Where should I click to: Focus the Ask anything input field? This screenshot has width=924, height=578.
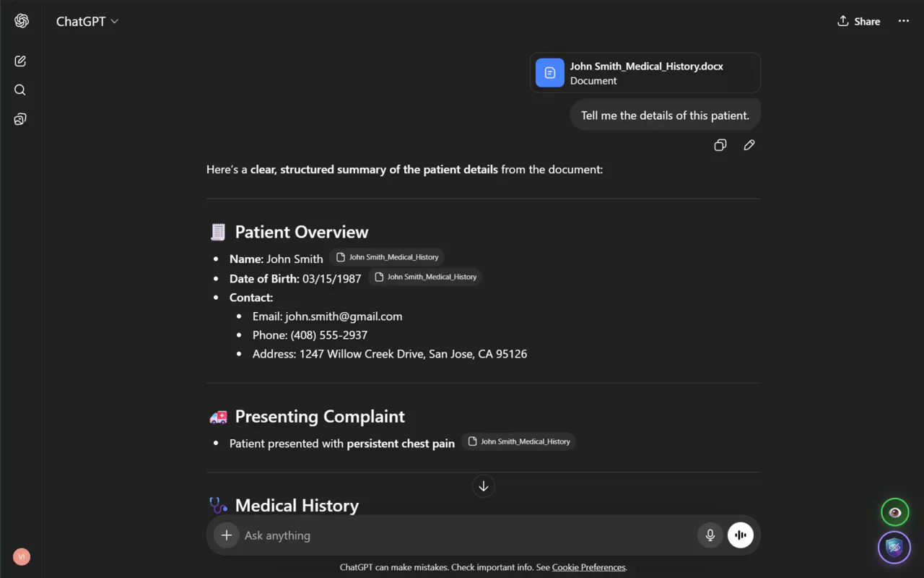click(466, 535)
